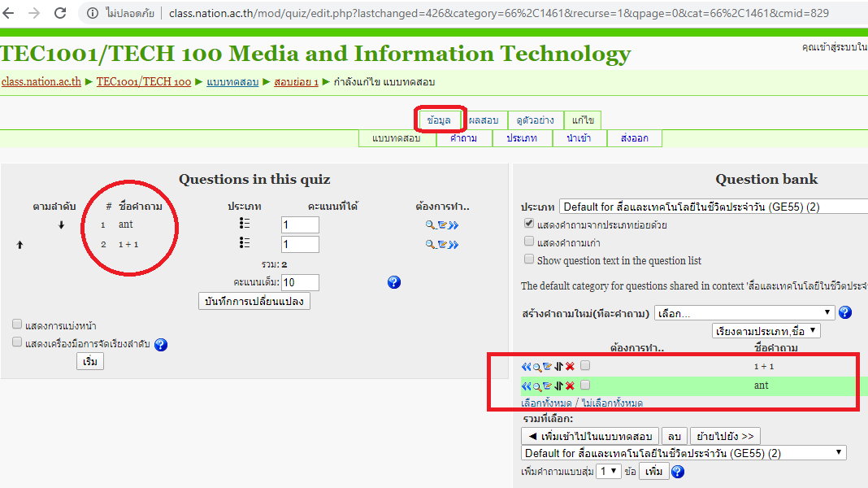The height and width of the screenshot is (488, 868).
Task: Click move icon for '1 + 1' in question bank
Action: (x=558, y=367)
